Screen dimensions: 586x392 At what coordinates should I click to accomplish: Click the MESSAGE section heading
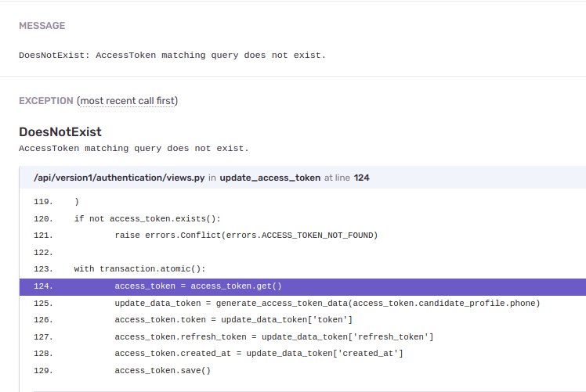point(42,25)
